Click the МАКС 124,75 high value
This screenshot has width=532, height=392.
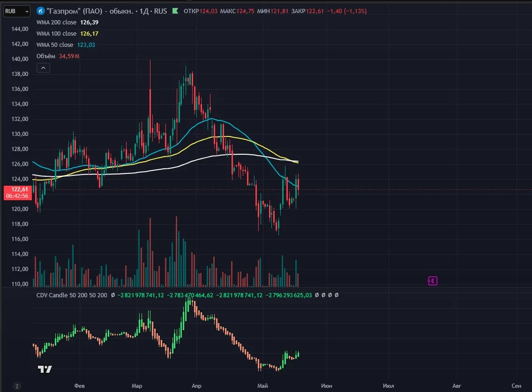(237, 11)
